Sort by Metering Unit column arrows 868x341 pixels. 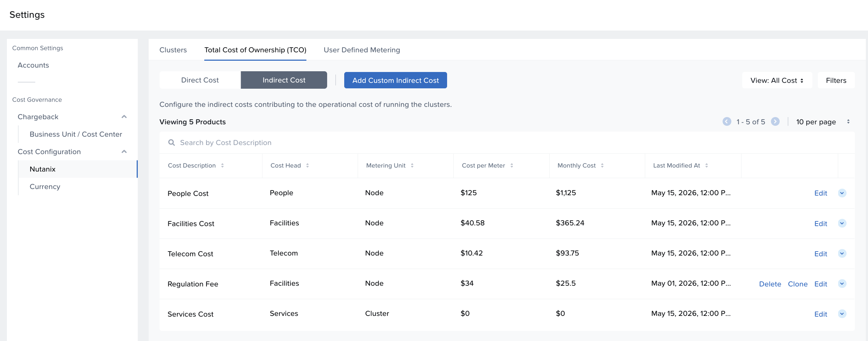tap(412, 165)
